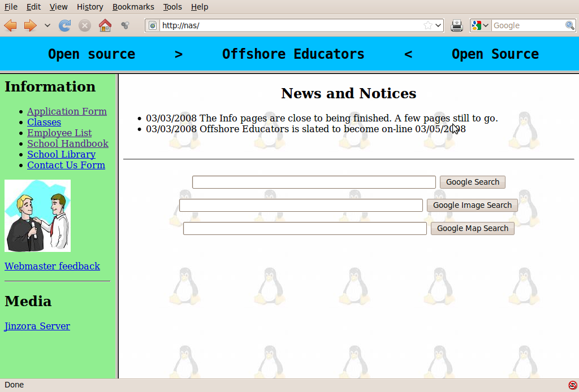Image resolution: width=579 pixels, height=392 pixels.
Task: Open recent history via the forward dropdown arrow
Action: click(x=47, y=25)
